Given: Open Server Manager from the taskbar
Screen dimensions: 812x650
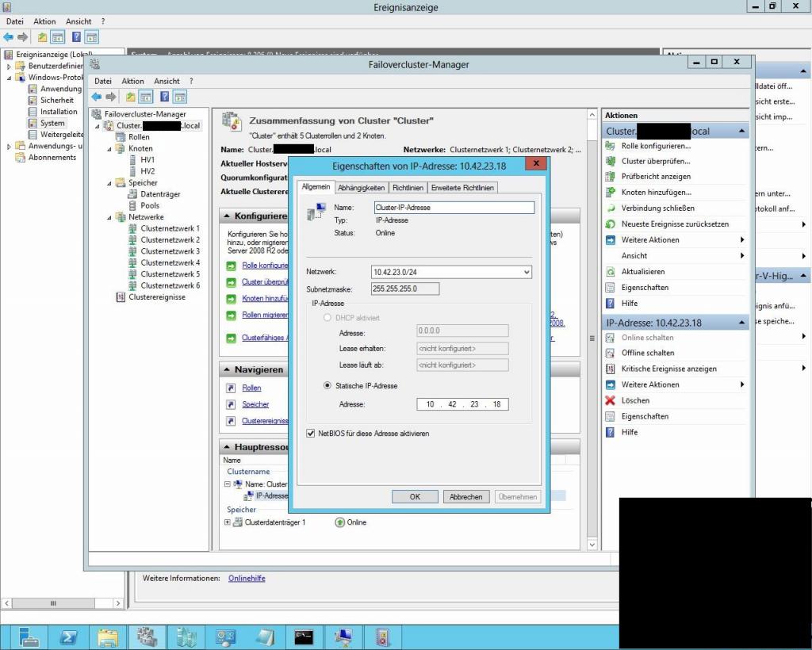Looking at the screenshot, I should pyautogui.click(x=29, y=637).
